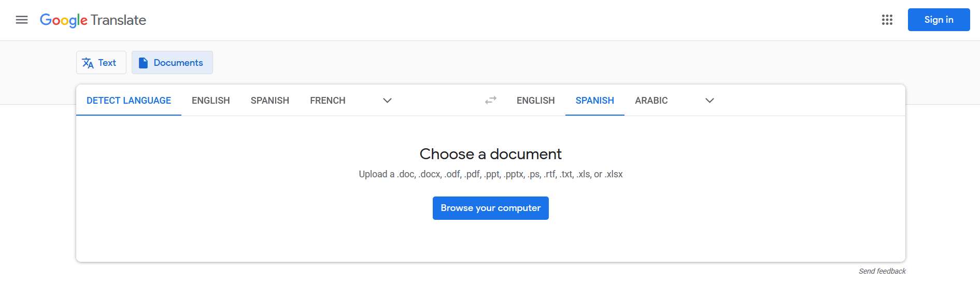Pick Arabic as target language
Viewport: 980px width, 281px height.
[x=651, y=101]
